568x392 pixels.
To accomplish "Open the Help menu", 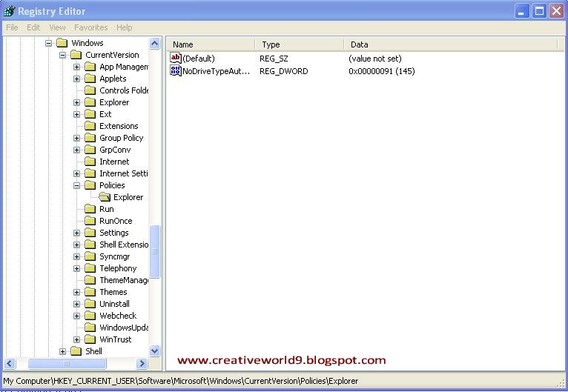I will (125, 27).
